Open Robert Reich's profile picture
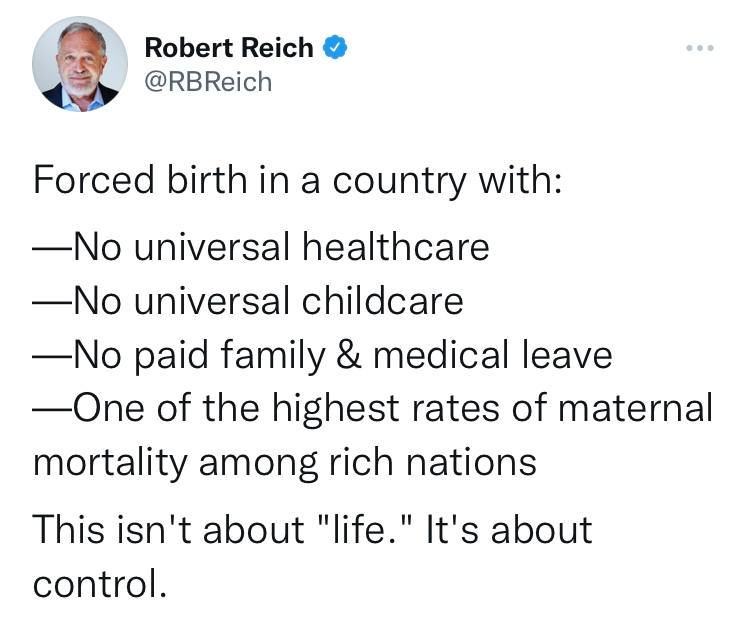Image resolution: width=750 pixels, height=619 pixels. 79,63
